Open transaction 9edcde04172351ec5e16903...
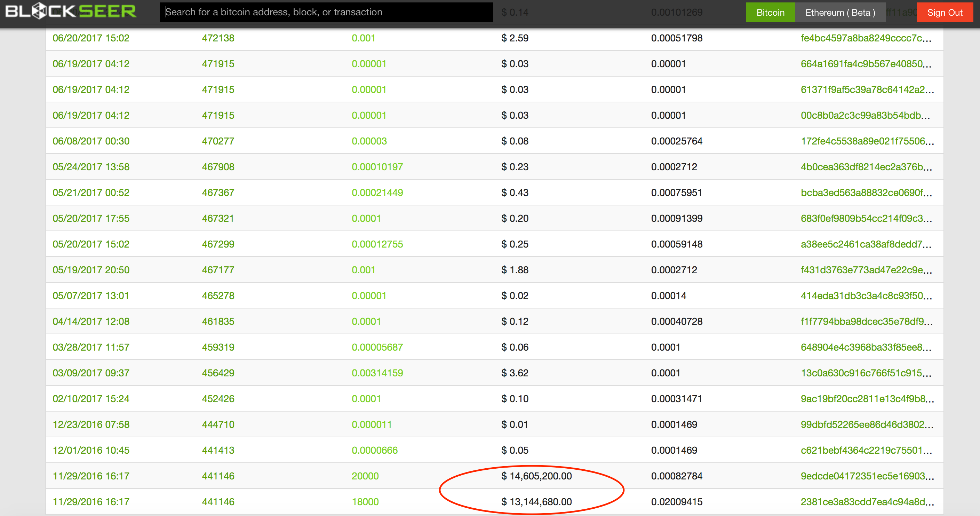The width and height of the screenshot is (980, 516). coord(867,476)
